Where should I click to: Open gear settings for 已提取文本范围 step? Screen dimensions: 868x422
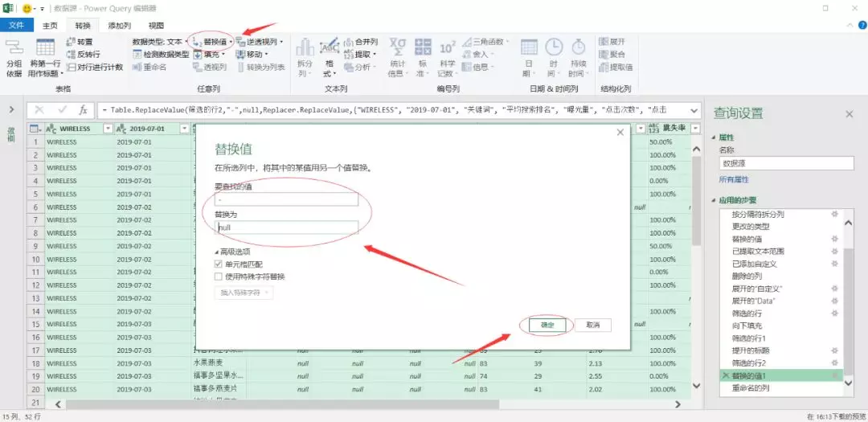click(835, 251)
